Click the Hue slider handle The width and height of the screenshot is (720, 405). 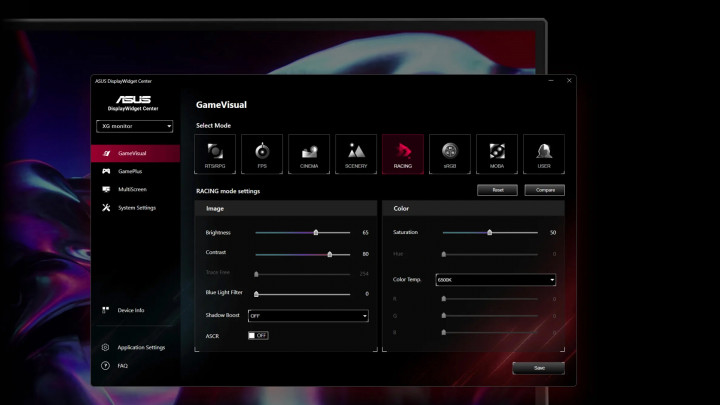[x=444, y=254]
